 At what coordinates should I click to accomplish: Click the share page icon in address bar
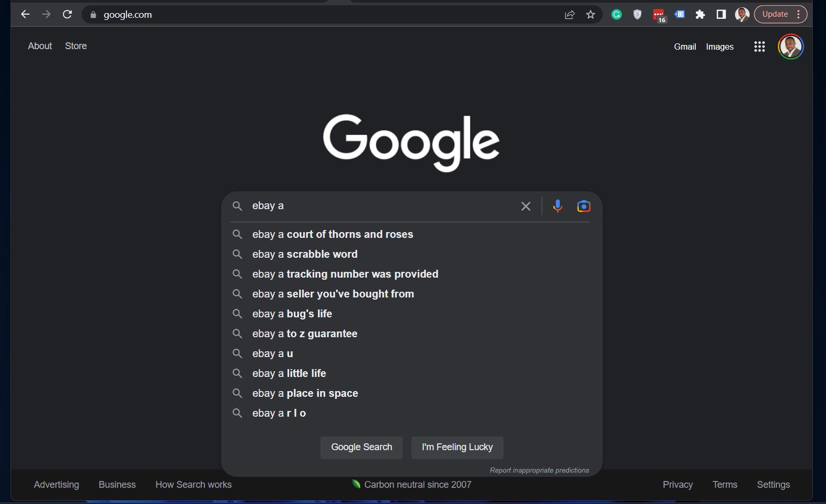pos(570,15)
